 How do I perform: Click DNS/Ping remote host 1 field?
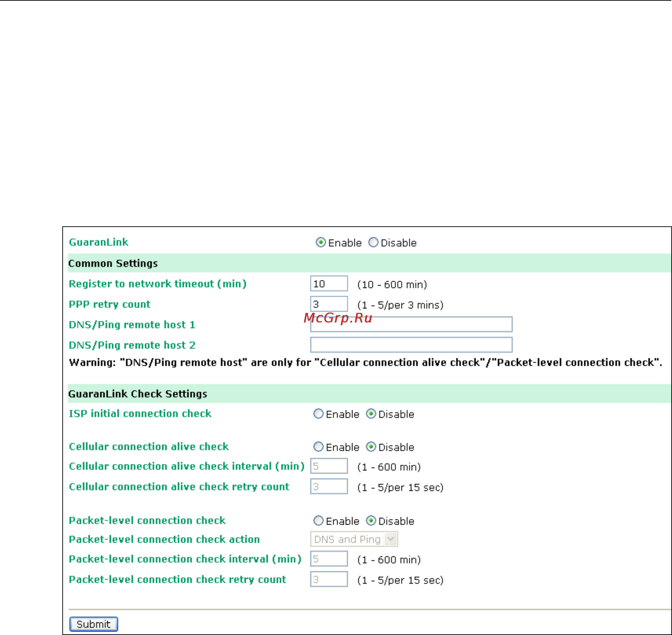tap(411, 325)
